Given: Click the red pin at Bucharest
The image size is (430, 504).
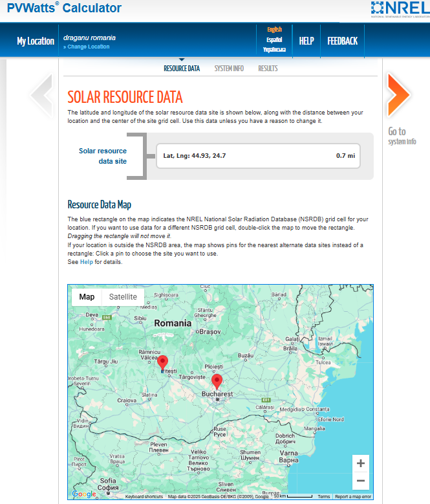Looking at the screenshot, I should (217, 381).
